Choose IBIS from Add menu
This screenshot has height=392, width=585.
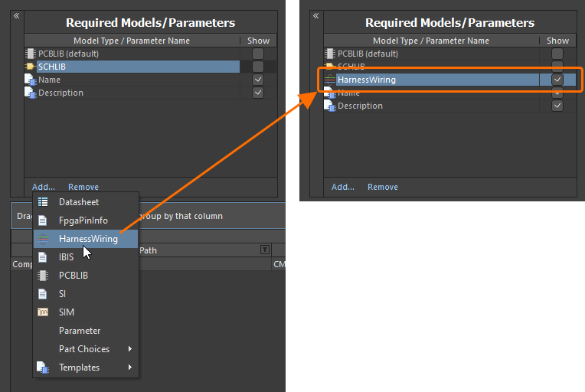point(86,257)
